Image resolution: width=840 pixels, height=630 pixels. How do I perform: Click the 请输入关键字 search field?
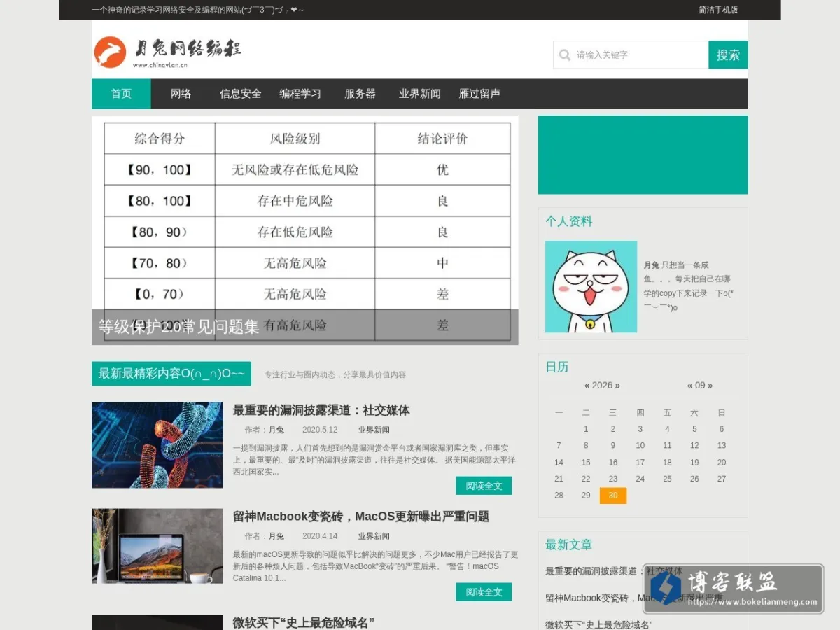pyautogui.click(x=631, y=55)
